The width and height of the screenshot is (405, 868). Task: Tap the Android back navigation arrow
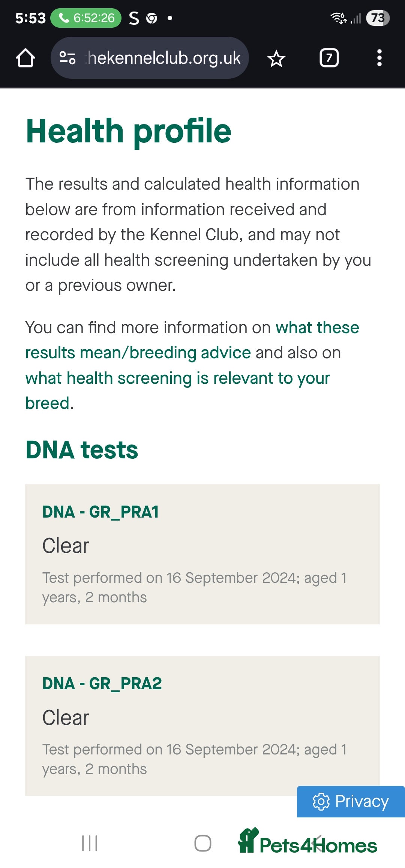[x=317, y=843]
